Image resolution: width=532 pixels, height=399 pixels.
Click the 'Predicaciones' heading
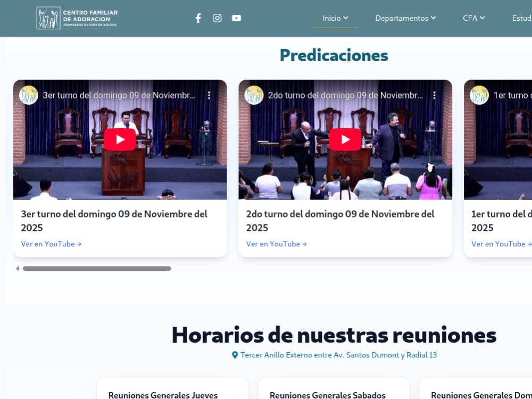(334, 55)
